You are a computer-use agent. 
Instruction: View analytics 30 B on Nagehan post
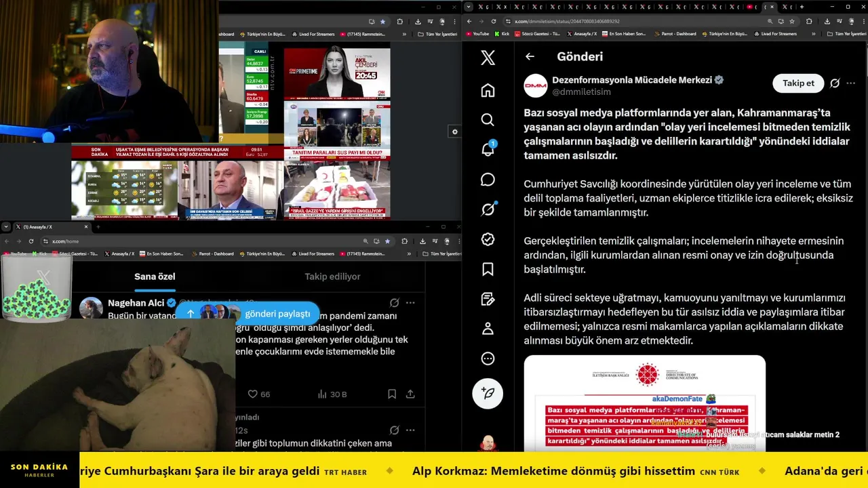pyautogui.click(x=332, y=394)
